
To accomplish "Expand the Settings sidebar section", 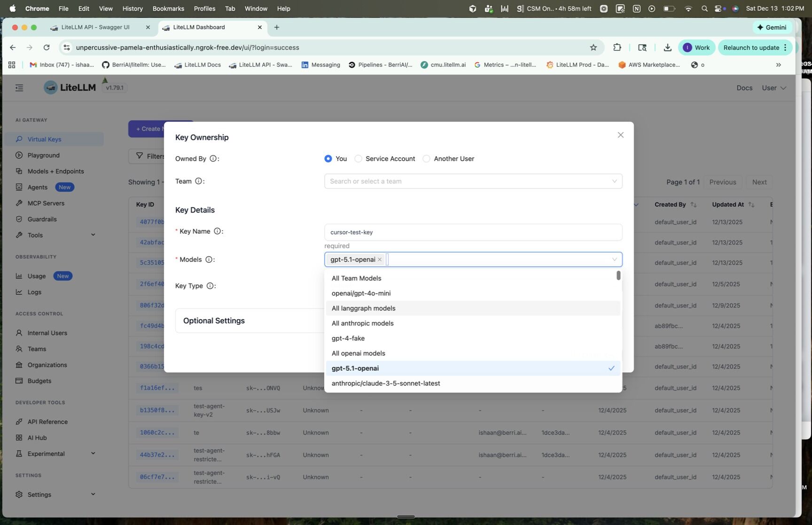I will tap(93, 494).
